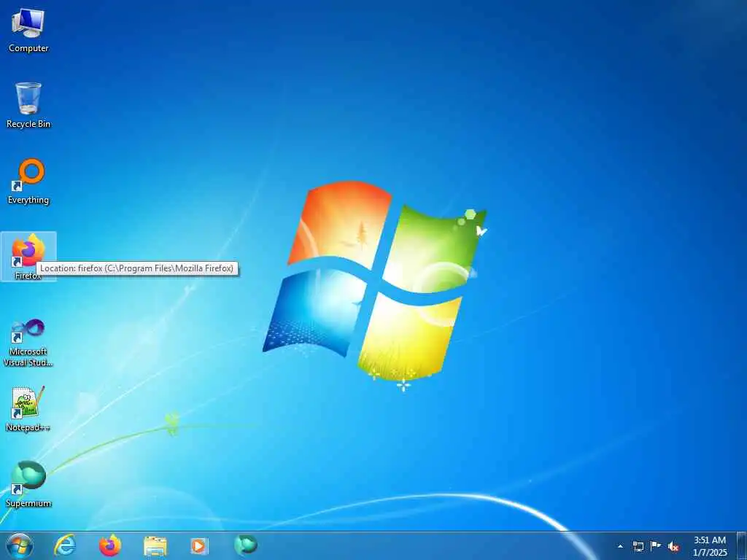Select the Notepad++ desktop shortcut
This screenshot has height=560, width=747.
[28, 408]
